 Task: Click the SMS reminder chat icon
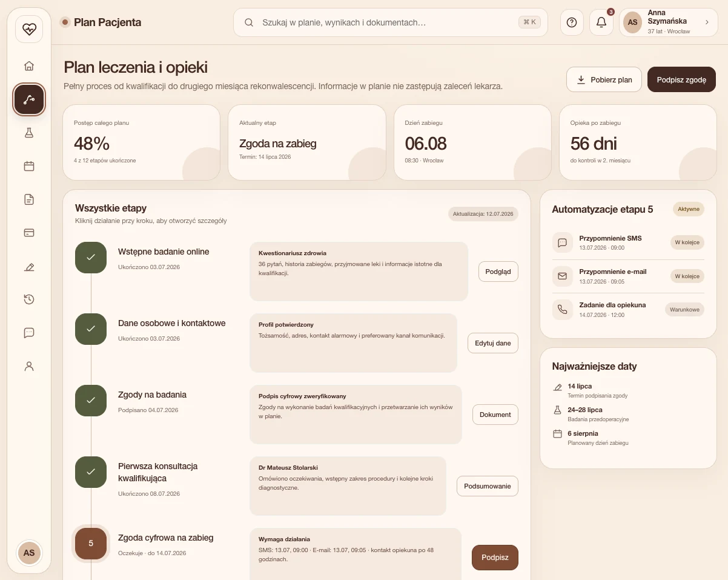coord(562,242)
